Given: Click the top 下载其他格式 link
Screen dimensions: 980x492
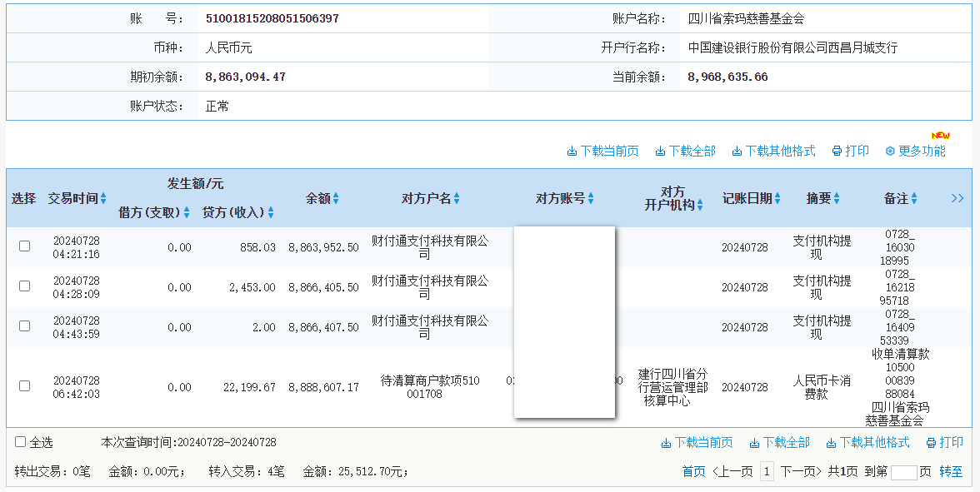Looking at the screenshot, I should (773, 152).
